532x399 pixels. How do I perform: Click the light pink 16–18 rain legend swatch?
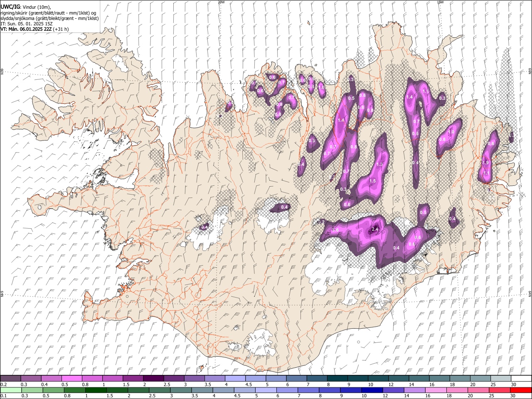(x=436, y=390)
